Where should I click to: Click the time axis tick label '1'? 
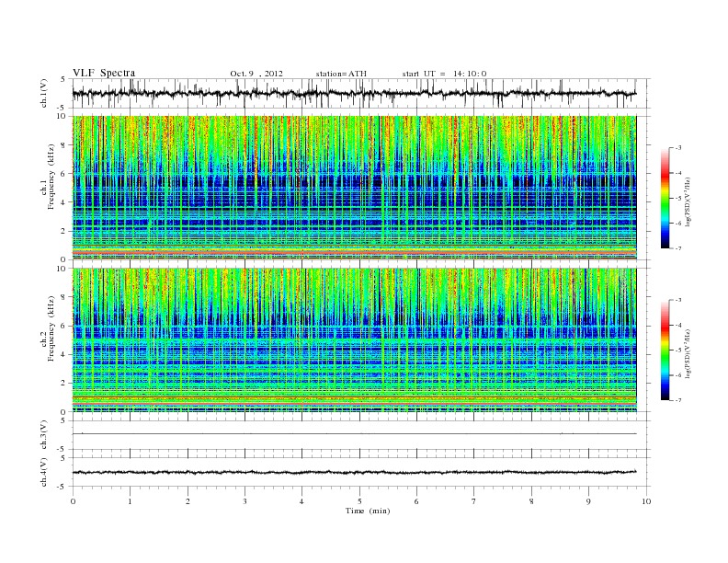click(130, 501)
